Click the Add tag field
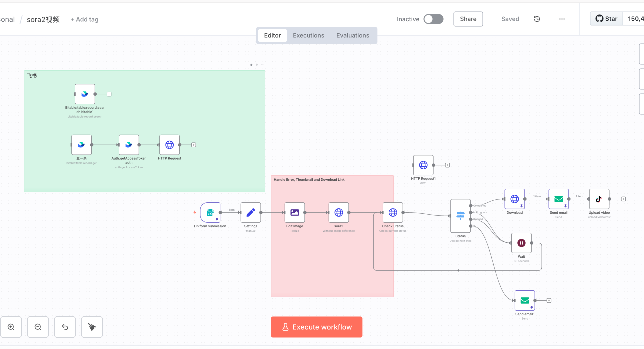This screenshot has height=349, width=644. (x=84, y=19)
